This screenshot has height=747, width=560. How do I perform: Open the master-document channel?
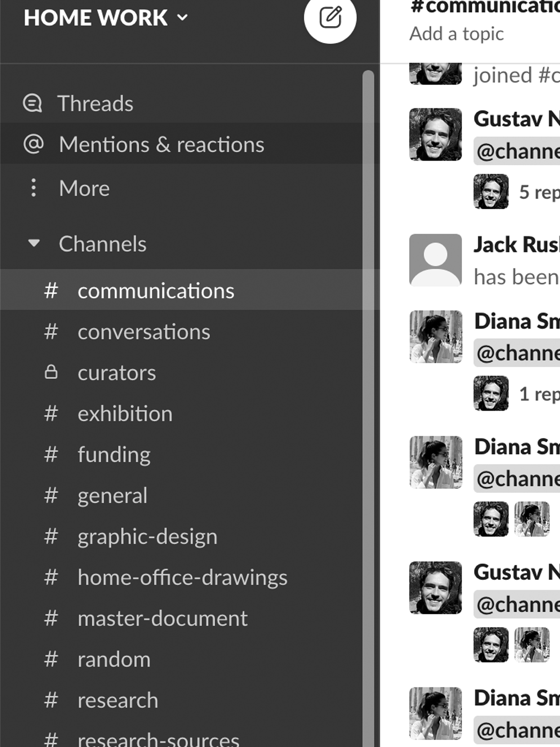click(162, 619)
